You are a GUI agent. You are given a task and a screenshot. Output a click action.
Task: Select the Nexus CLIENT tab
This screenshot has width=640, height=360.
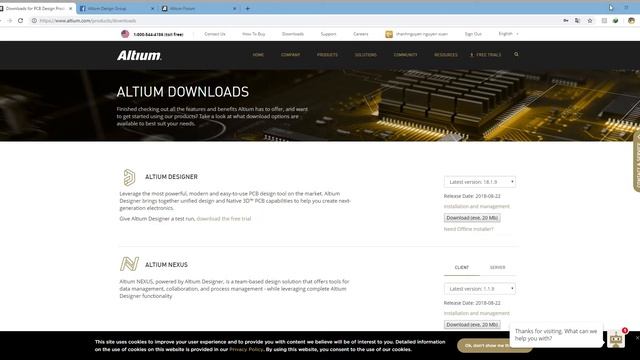[462, 267]
